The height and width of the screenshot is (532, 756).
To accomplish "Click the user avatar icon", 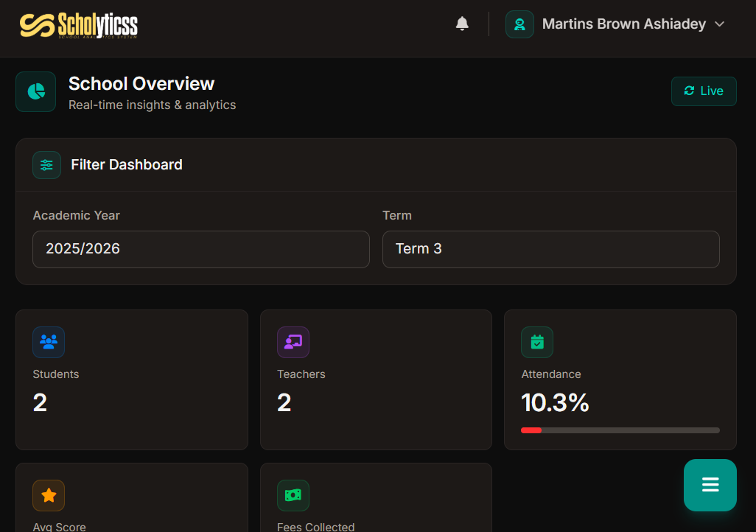I will tap(519, 24).
